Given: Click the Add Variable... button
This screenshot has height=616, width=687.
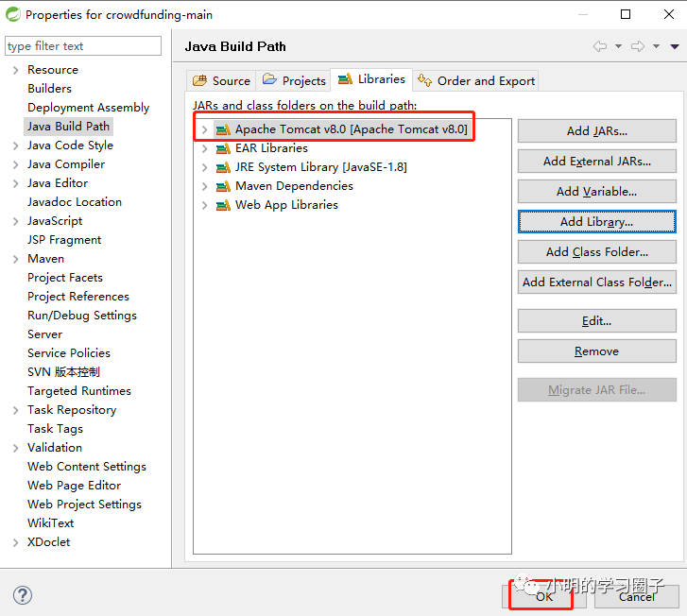Looking at the screenshot, I should point(596,192).
